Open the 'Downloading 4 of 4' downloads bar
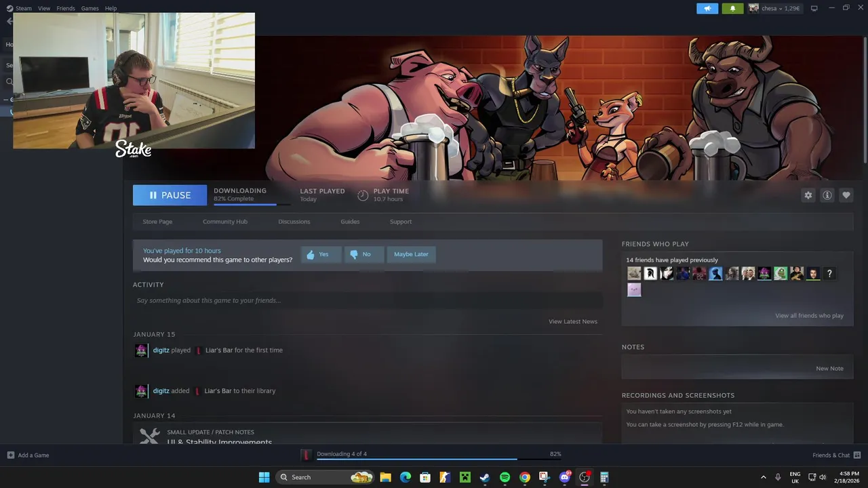The image size is (868, 488). [431, 455]
